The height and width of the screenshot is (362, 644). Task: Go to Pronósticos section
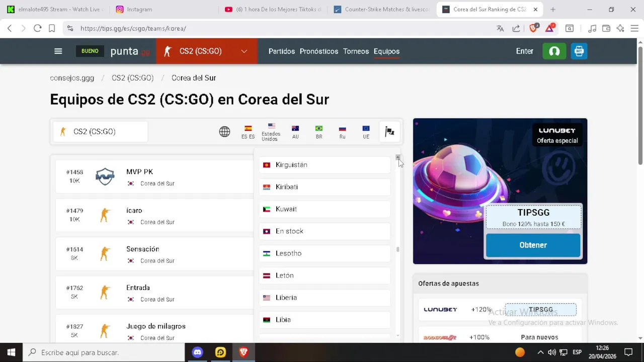319,51
